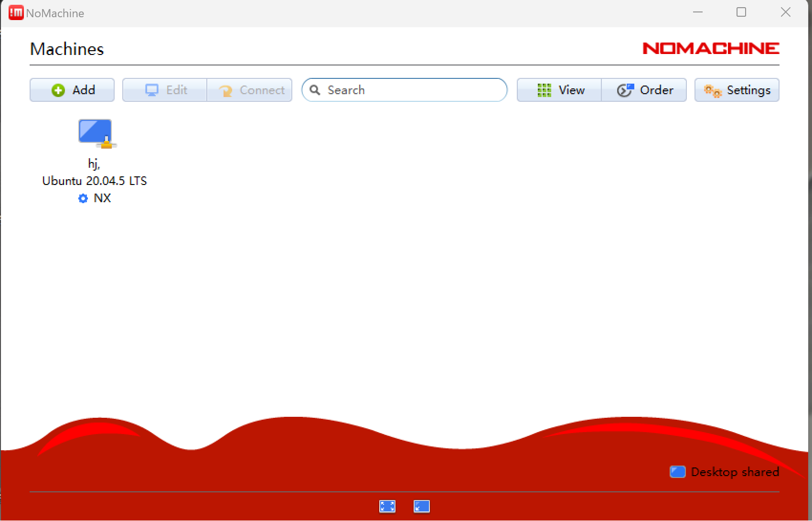This screenshot has width=812, height=521.
Task: Click the Ubuntu 20.04.5 LTS machine label
Action: click(95, 181)
